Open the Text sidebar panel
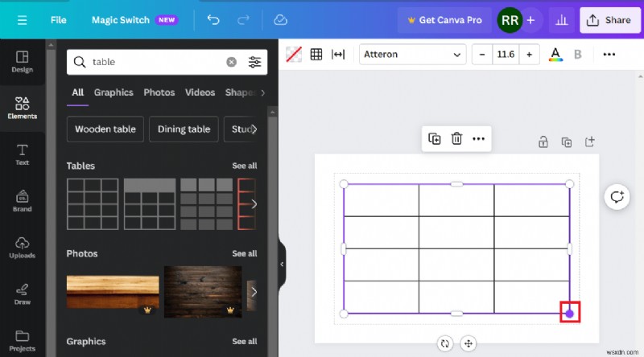 click(x=23, y=154)
